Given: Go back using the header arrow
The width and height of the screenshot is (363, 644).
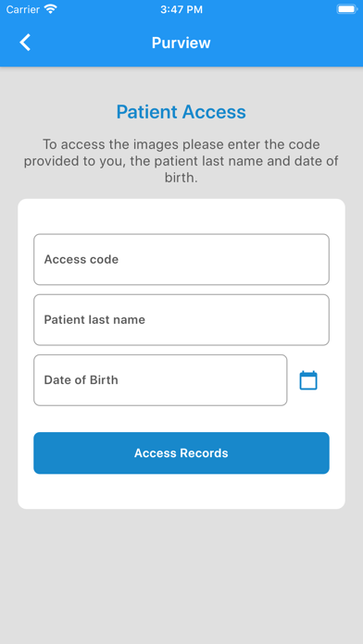Looking at the screenshot, I should coord(25,43).
